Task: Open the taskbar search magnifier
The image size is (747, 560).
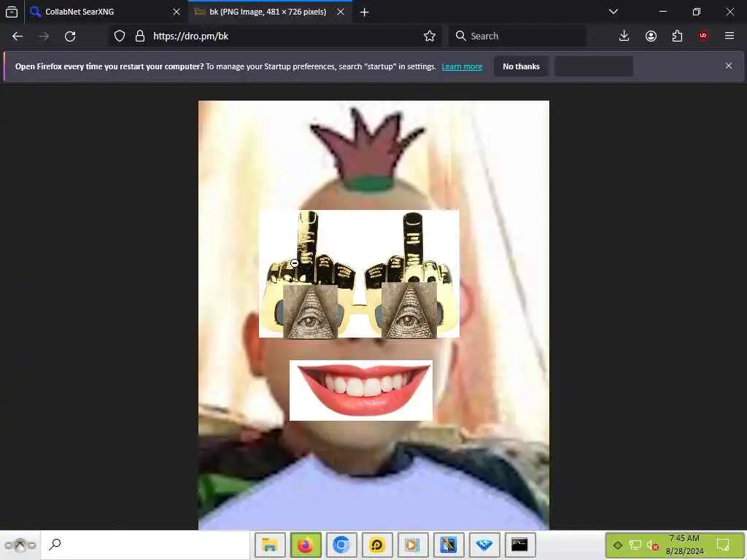Action: click(55, 544)
